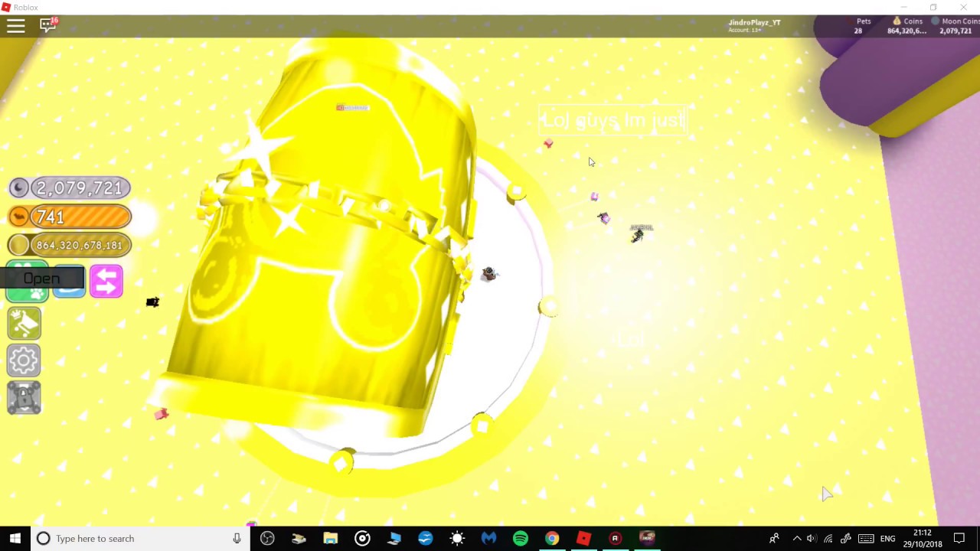Open the Windows Ink pen icon
This screenshot has width=980, height=551.
tap(846, 538)
